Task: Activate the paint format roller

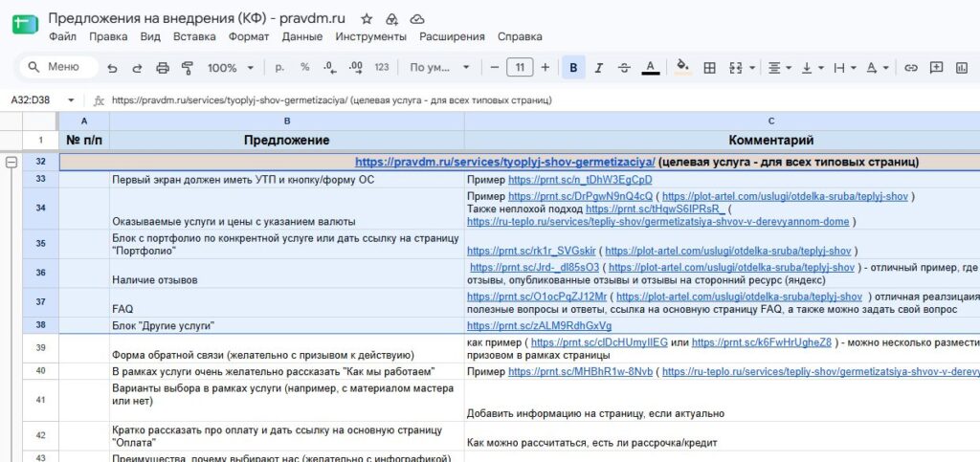Action: tap(187, 68)
